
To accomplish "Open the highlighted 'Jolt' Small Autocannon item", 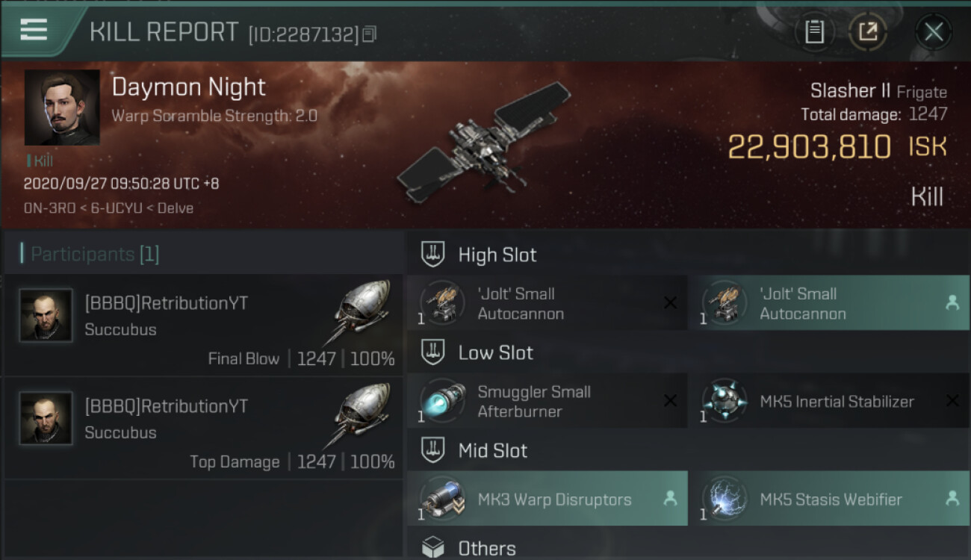I will click(x=828, y=304).
